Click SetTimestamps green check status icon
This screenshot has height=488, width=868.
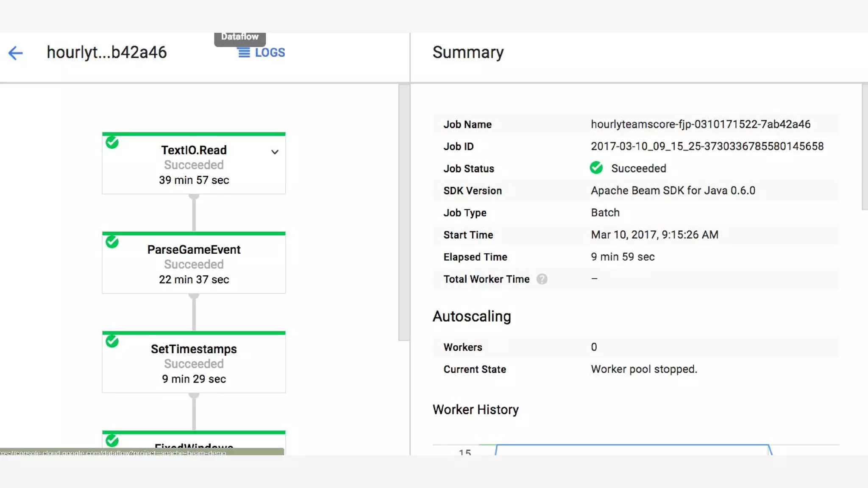point(112,341)
